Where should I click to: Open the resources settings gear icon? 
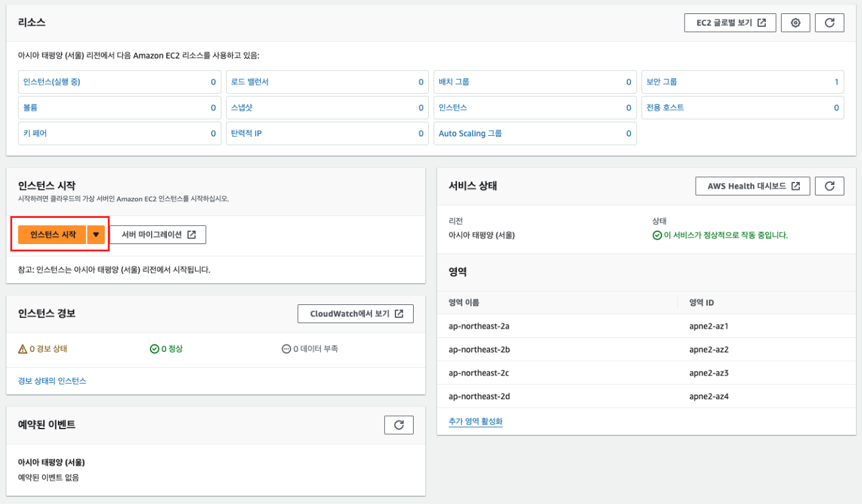pos(795,23)
